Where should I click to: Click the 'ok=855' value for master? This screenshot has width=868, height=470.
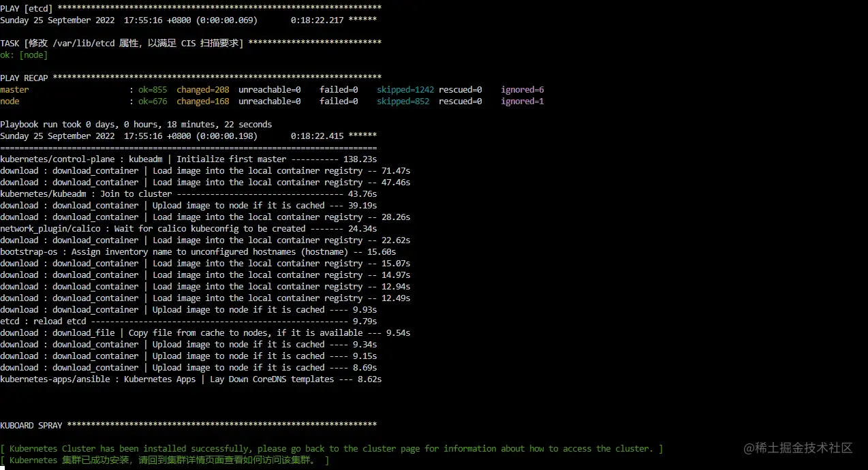pyautogui.click(x=153, y=89)
